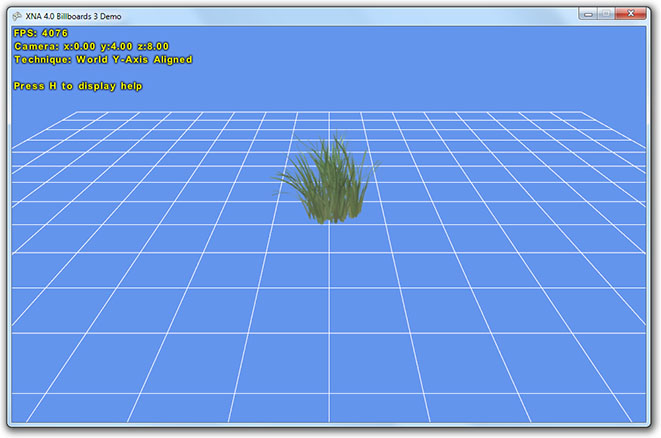
Task: Click the 'FPS: 4076' readout
Action: point(41,33)
